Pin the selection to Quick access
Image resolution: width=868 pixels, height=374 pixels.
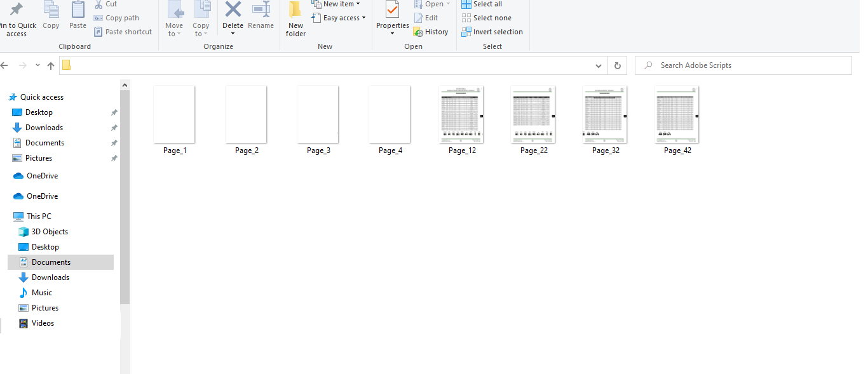click(x=18, y=19)
